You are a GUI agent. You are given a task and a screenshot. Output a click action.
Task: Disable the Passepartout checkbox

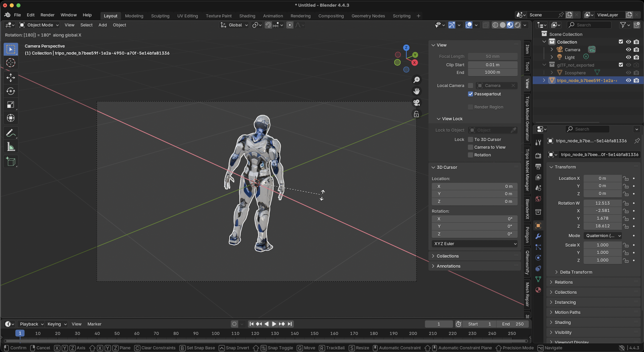(471, 94)
